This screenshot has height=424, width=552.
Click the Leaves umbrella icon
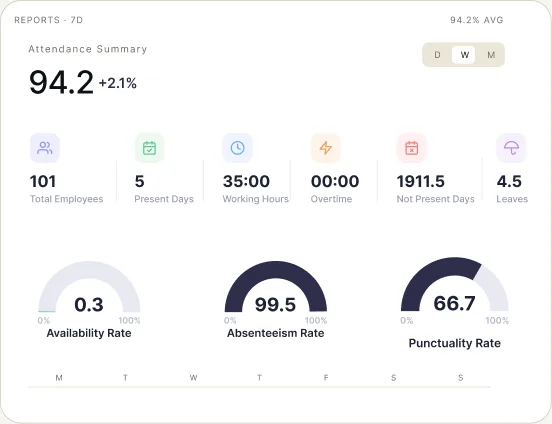[511, 148]
